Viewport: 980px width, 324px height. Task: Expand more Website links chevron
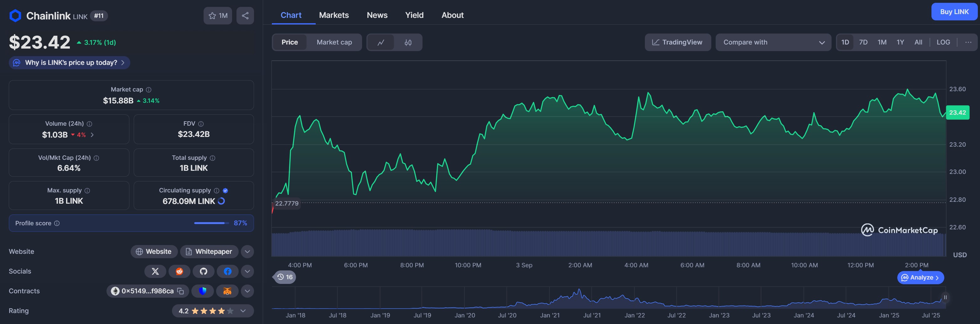tap(247, 252)
